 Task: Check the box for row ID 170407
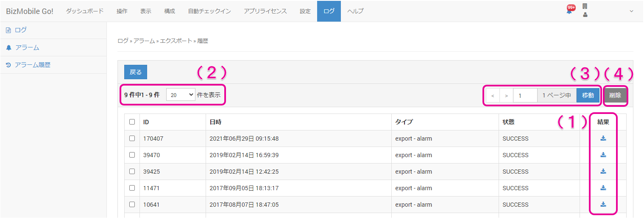click(132, 139)
